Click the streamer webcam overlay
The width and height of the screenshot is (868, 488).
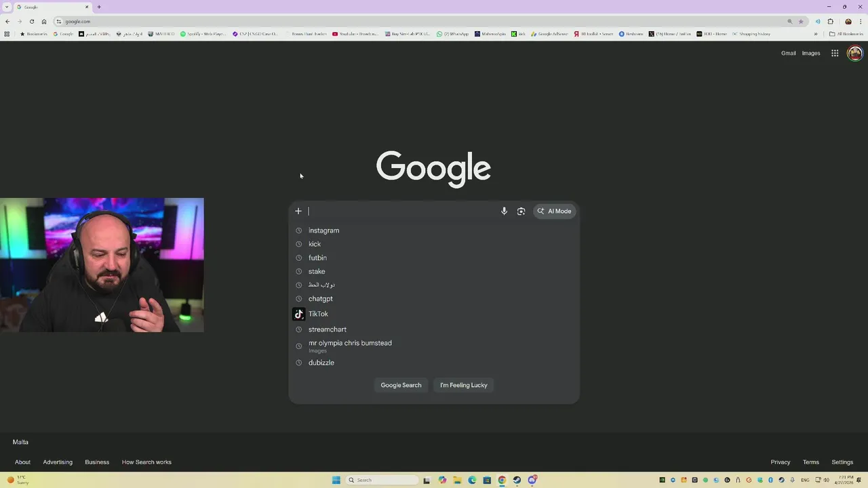click(102, 265)
